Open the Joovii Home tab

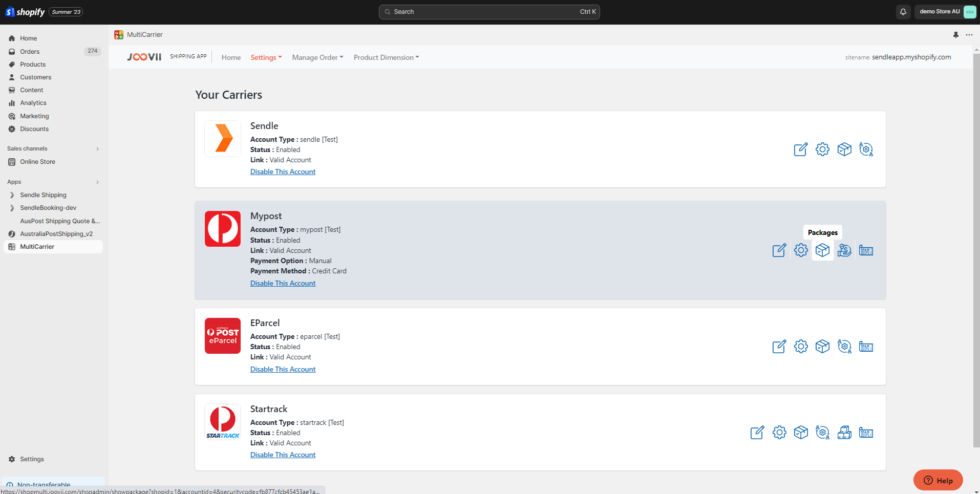pos(231,57)
